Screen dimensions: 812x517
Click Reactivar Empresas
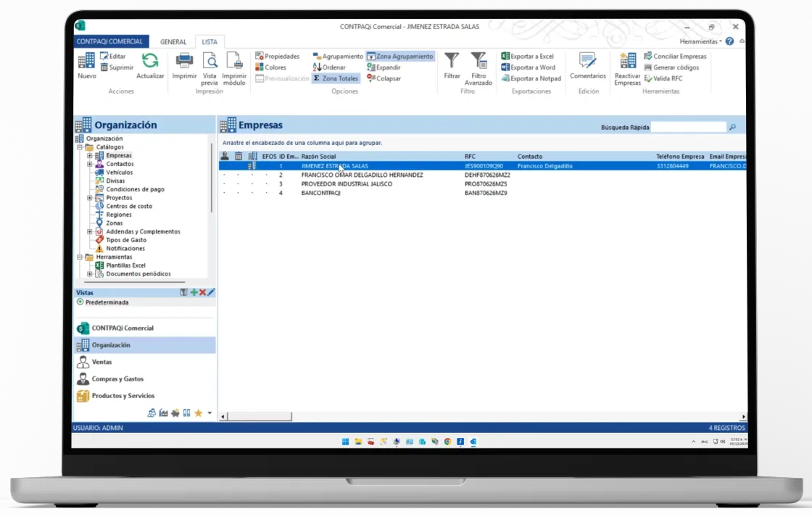(628, 68)
